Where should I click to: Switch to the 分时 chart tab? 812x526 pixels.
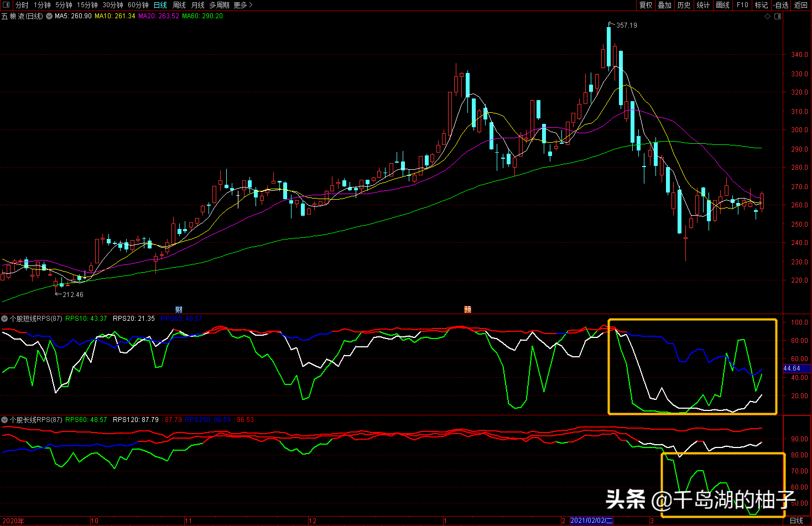(x=22, y=5)
